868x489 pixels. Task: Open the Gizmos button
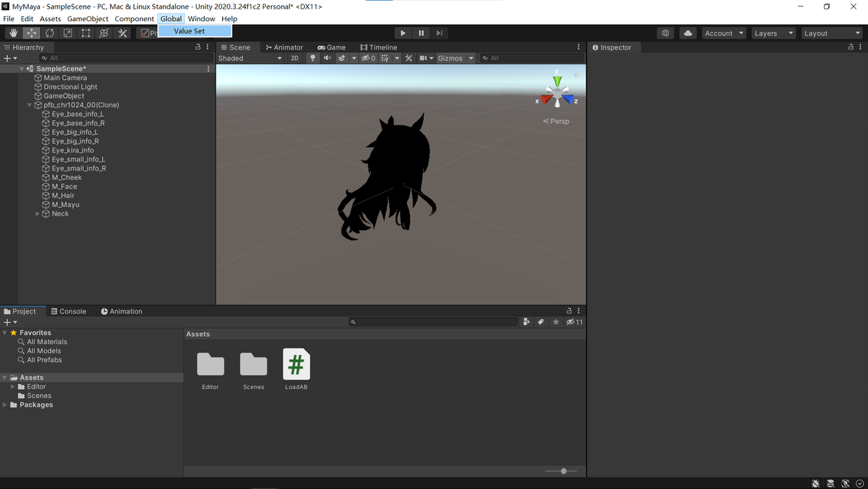pyautogui.click(x=450, y=58)
